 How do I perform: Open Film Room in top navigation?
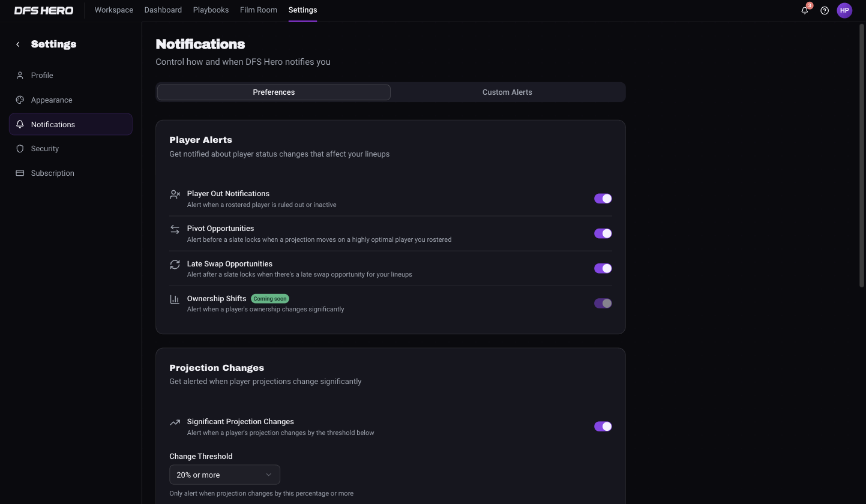click(x=259, y=10)
